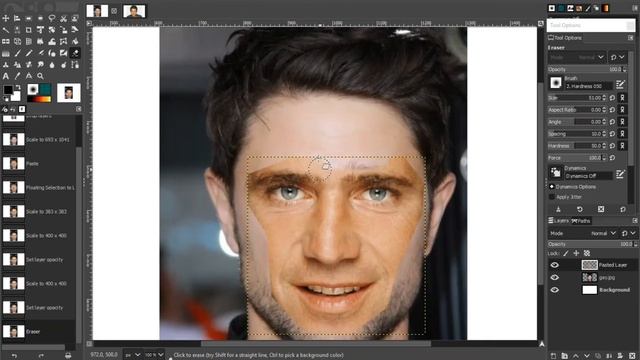Open the Layers dock configuration menu
The image size is (640, 360).
click(635, 221)
